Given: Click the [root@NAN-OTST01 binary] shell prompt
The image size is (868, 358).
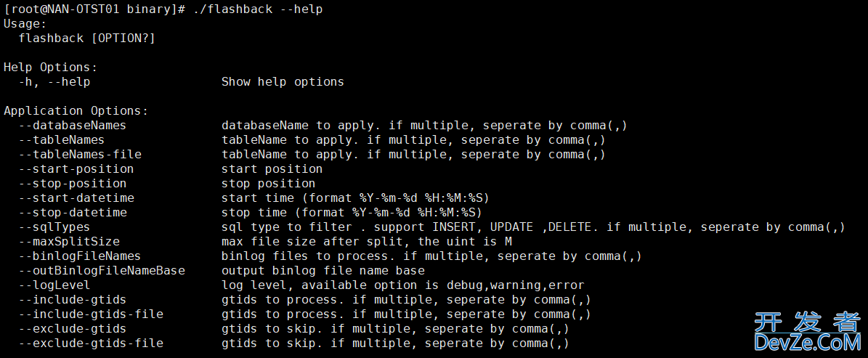Looking at the screenshot, I should [94, 9].
